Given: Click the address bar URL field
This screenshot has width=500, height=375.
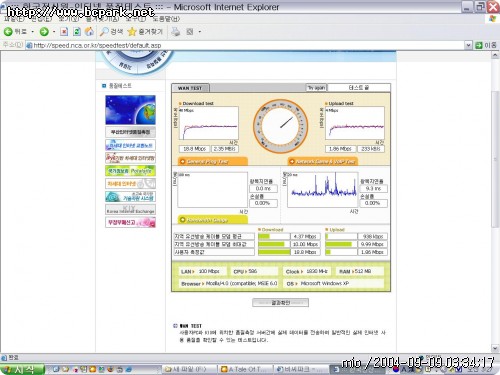Looking at the screenshot, I should (x=245, y=45).
